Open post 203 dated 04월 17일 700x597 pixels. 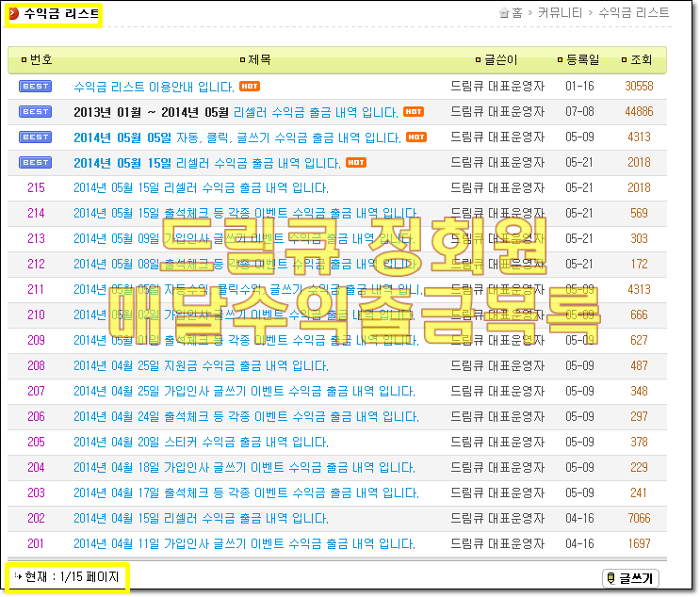pyautogui.click(x=246, y=493)
